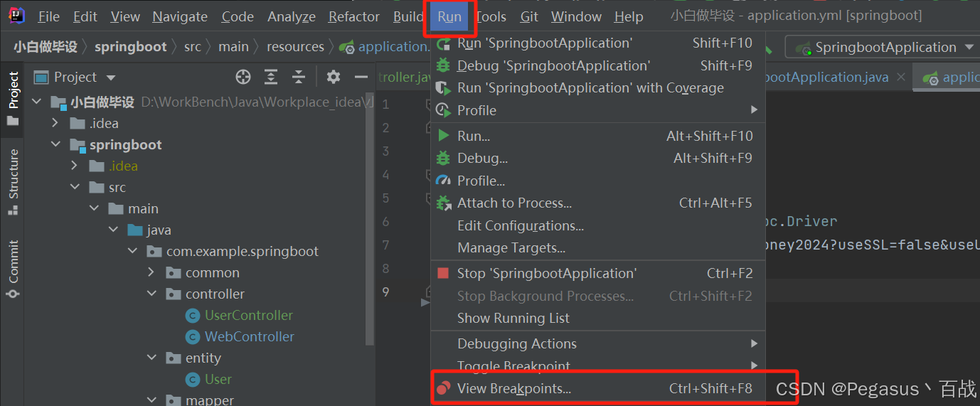
Task: Choose Run 'SpringbootApplication' menu entry
Action: point(597,43)
